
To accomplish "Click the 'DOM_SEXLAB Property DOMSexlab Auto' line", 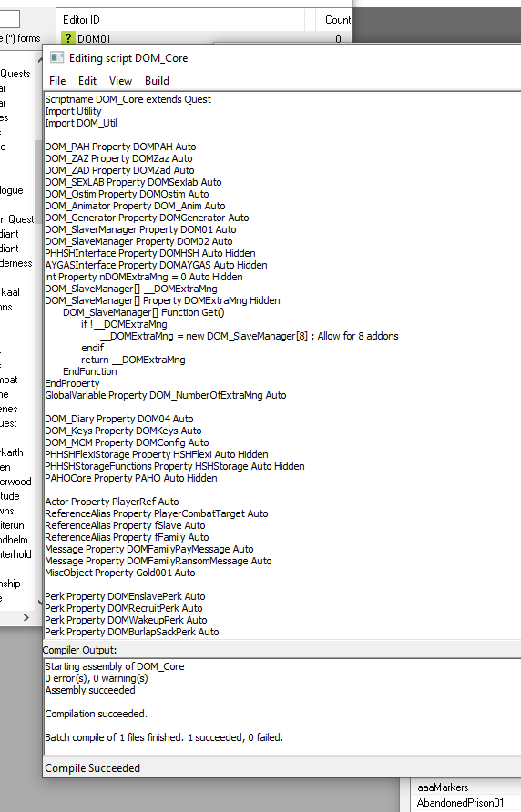I will (x=133, y=182).
